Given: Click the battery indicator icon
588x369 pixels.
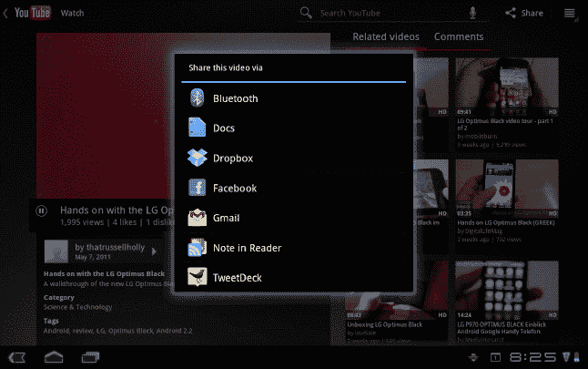Looking at the screenshot, I should point(577,357).
